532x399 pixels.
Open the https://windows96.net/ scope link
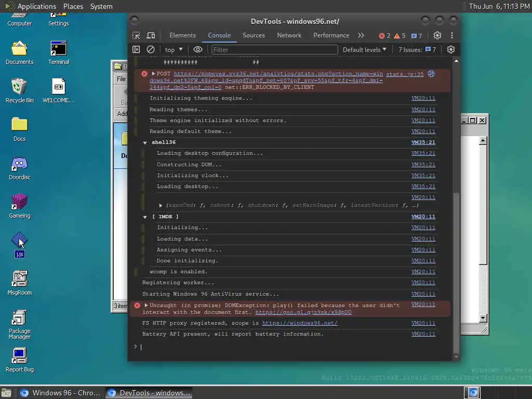(300, 323)
